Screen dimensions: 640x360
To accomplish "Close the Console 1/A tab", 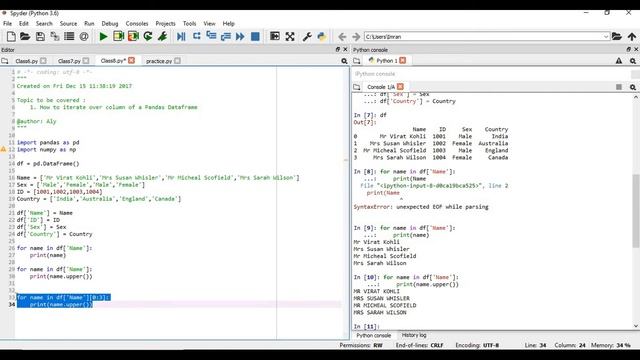I will [x=400, y=87].
